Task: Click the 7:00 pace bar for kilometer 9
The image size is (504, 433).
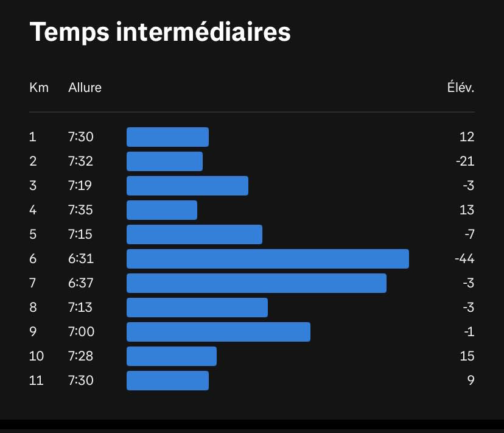Action: coord(219,332)
